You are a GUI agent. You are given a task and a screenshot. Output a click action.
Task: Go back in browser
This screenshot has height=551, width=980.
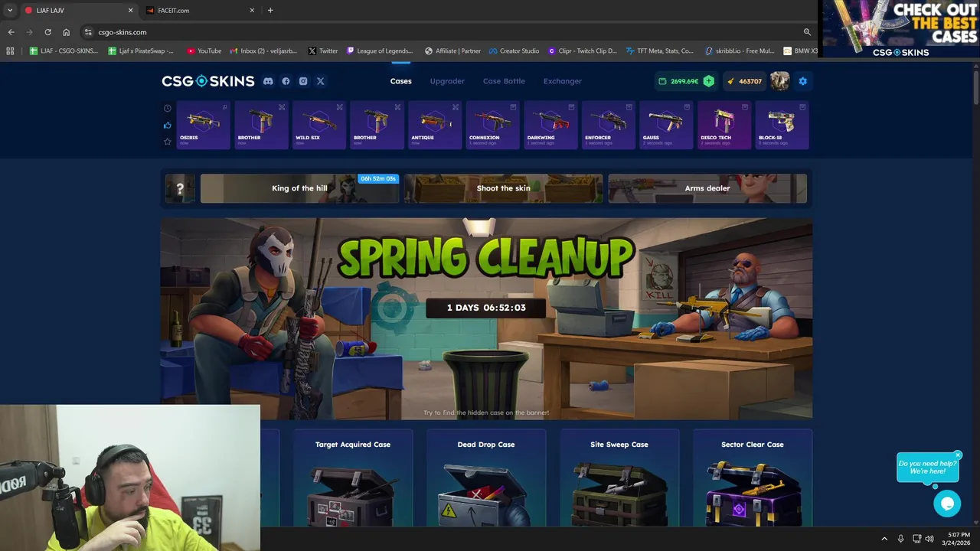point(11,32)
